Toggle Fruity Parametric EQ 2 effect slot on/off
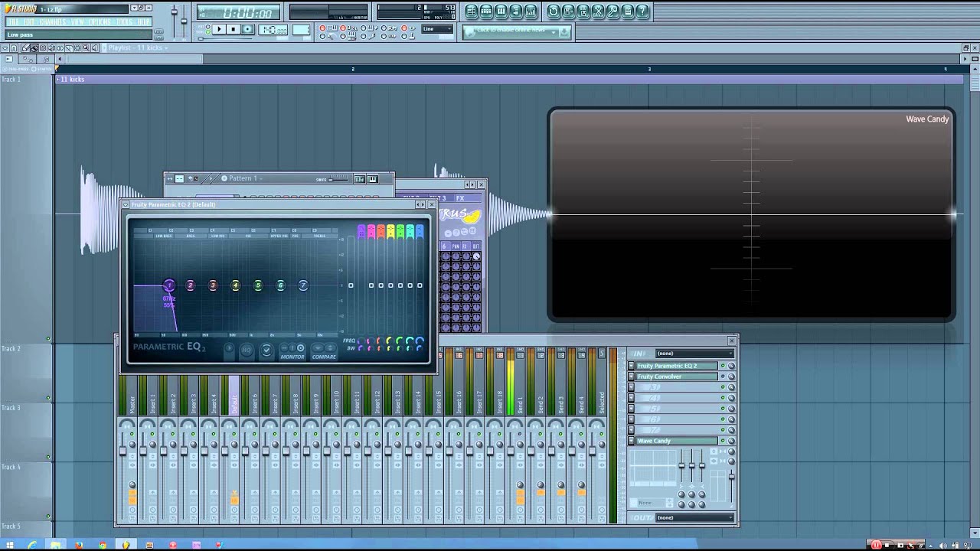 (x=723, y=366)
